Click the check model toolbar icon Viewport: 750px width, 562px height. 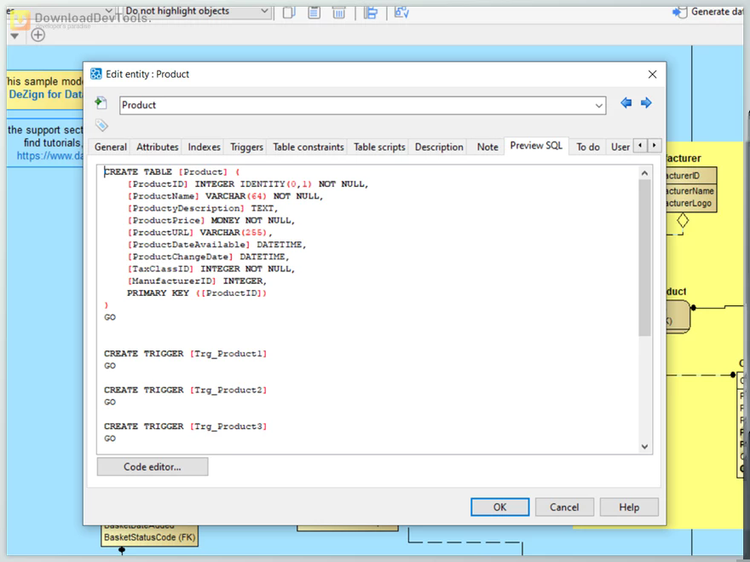401,11
